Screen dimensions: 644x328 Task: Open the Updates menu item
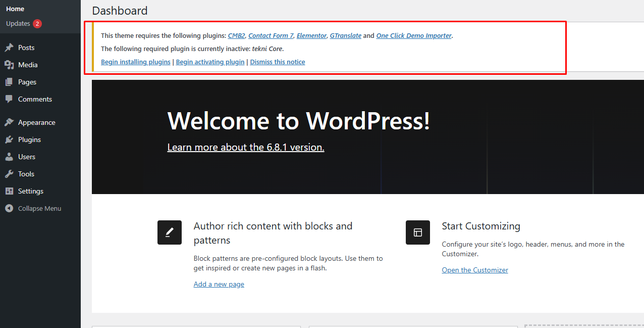pyautogui.click(x=18, y=24)
